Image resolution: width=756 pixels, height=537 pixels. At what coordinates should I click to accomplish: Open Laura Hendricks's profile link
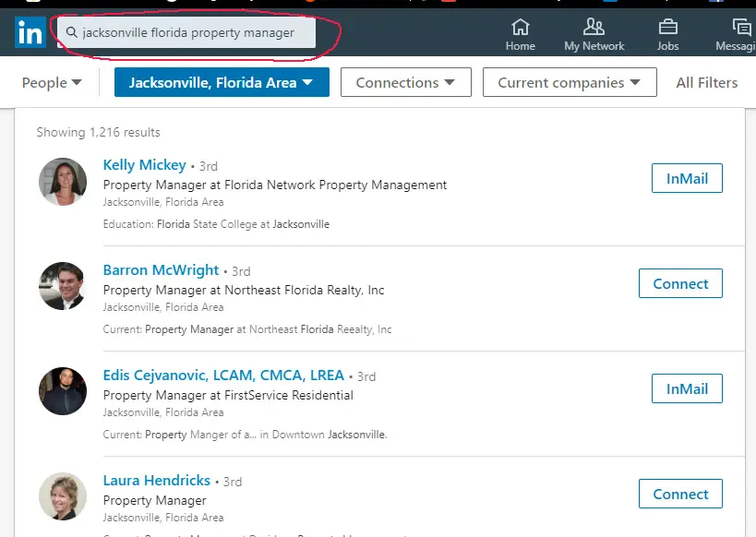157,480
